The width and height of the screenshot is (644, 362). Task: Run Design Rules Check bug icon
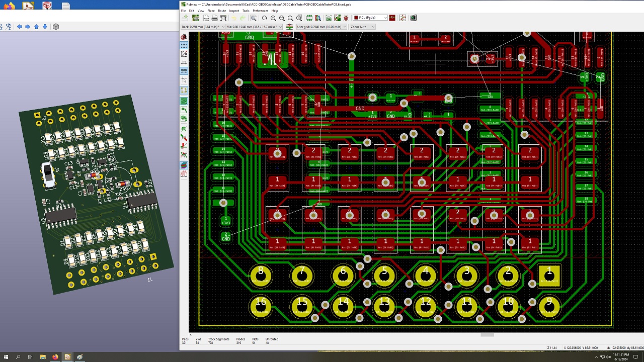click(x=346, y=18)
